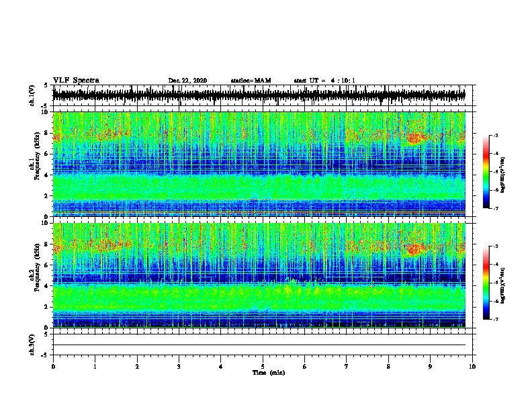Click time axis tick label "8"
532x411 pixels.
(x=388, y=367)
